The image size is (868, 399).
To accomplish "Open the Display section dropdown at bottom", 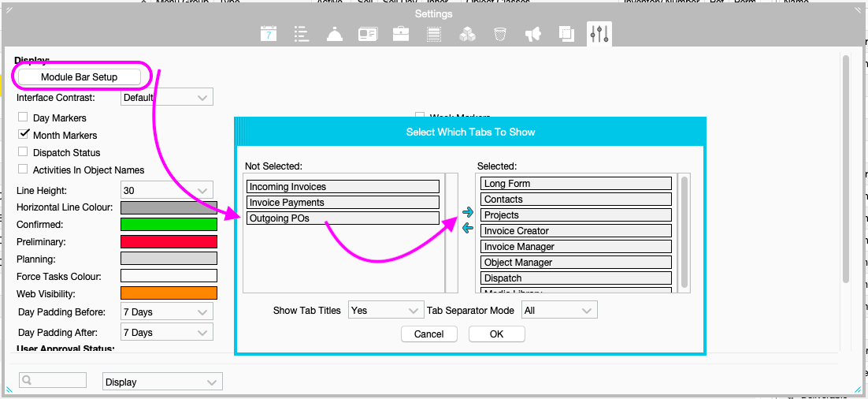I will (x=163, y=382).
